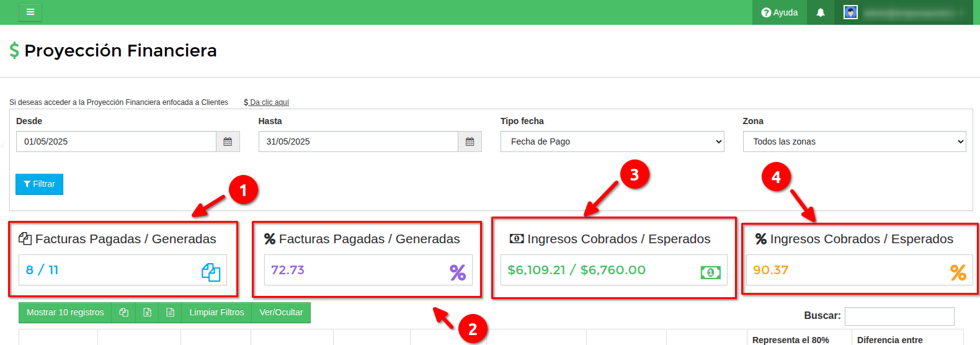Open the Hasta calendar picker
Image resolution: width=980 pixels, height=345 pixels.
tap(470, 141)
